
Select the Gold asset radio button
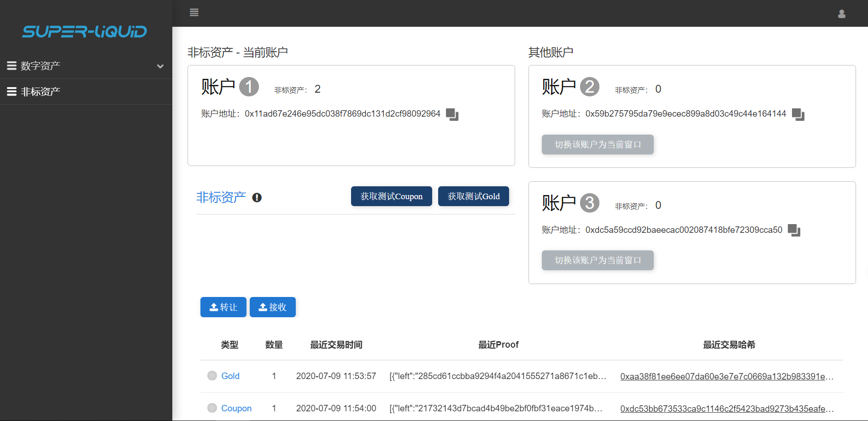tap(212, 376)
